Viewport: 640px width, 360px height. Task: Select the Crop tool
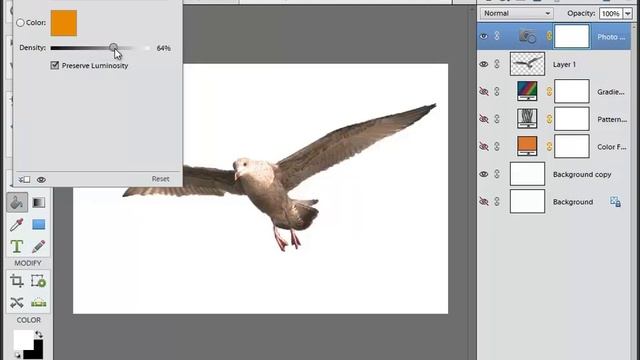[17, 281]
